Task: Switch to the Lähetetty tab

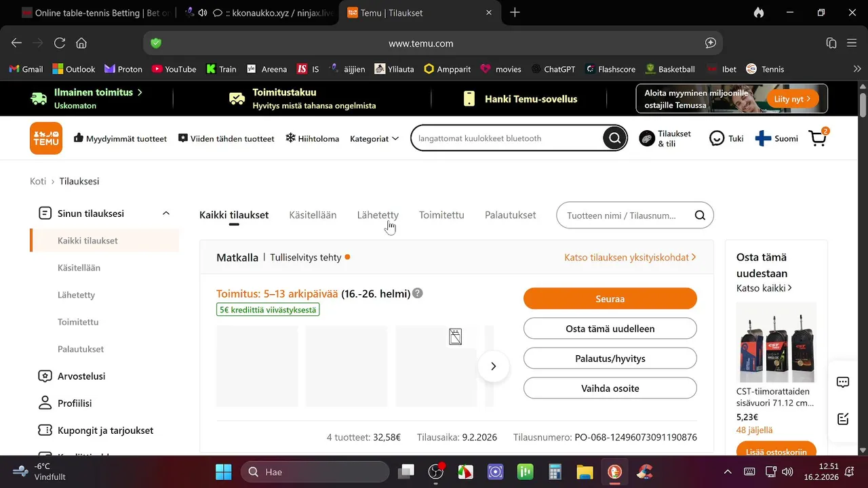Action: click(x=378, y=215)
